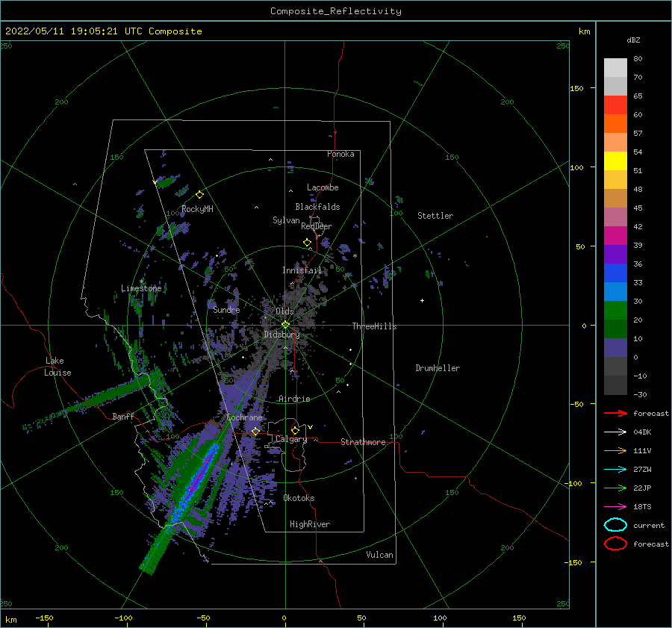Click the Ponoka city label
The image size is (672, 628).
(340, 154)
